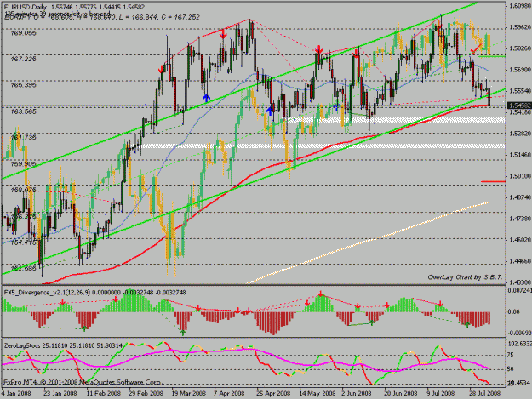Select the 159.905 overlay price label
Viewport: 532px width, 399px height.
[x=24, y=164]
